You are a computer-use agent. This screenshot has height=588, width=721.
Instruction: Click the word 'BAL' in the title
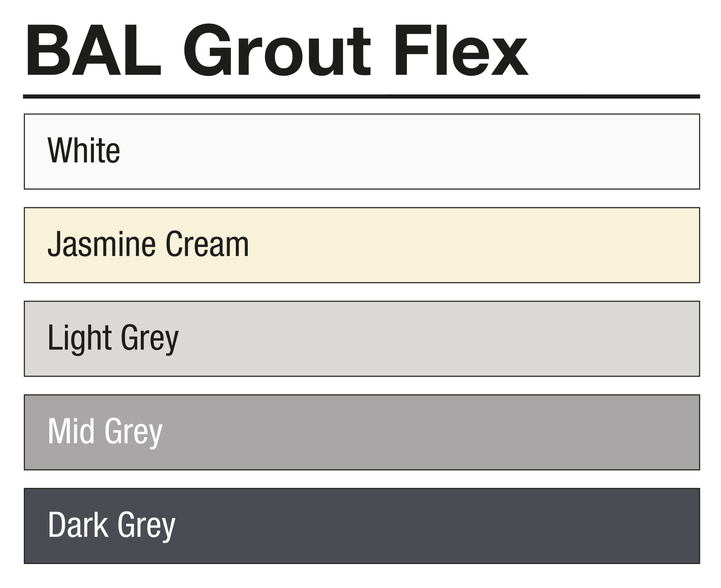point(93,50)
